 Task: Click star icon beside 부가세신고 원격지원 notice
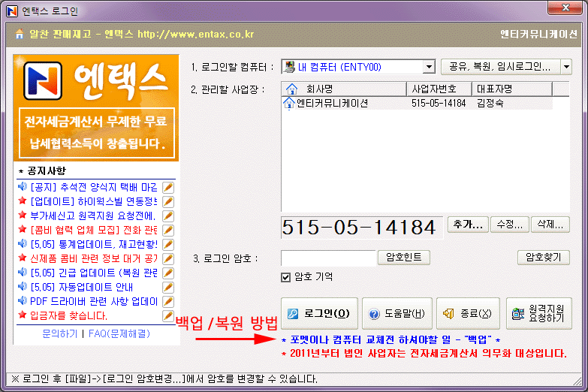[23, 215]
